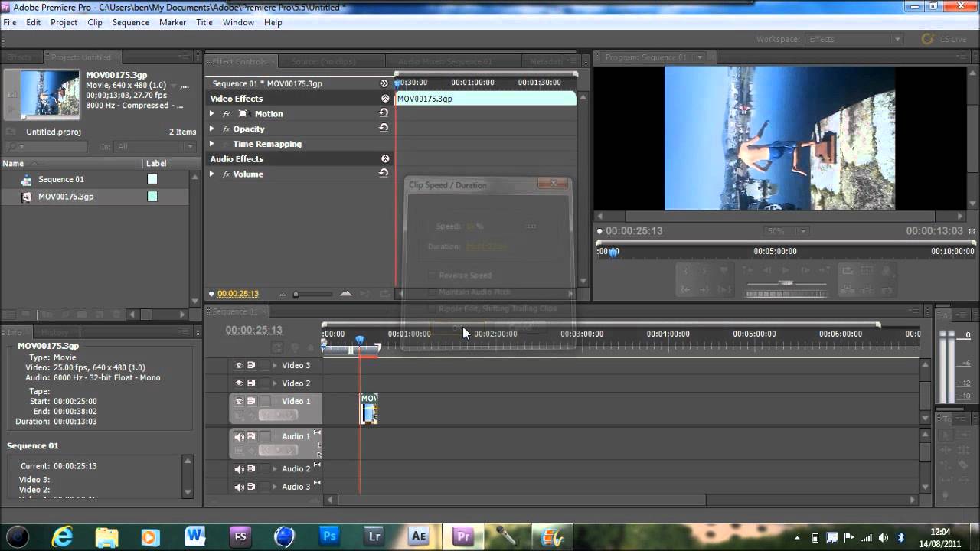Toggle the Motion fx effect off
This screenshot has height=551, width=980.
227,113
